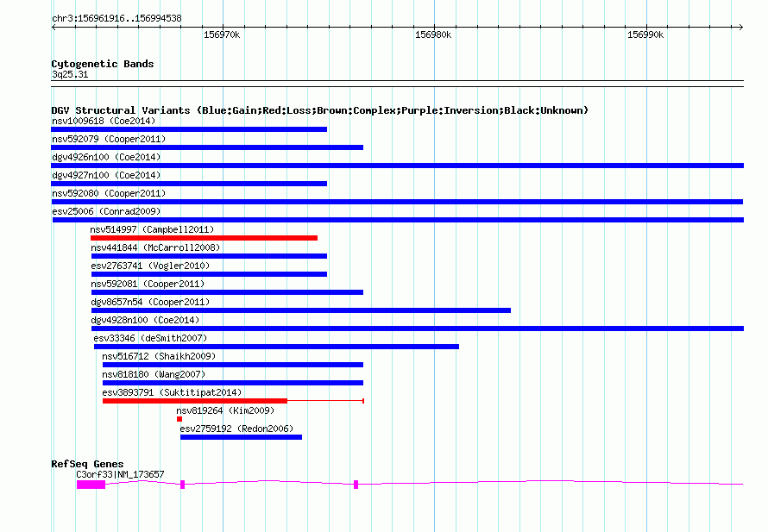Click the thin red line extension of esv3893791
This screenshot has width=768, height=532.
[x=325, y=401]
